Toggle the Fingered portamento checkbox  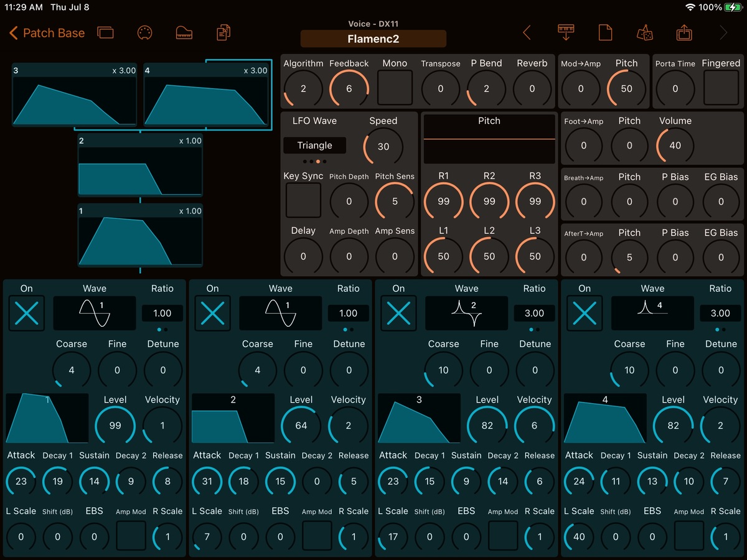721,88
